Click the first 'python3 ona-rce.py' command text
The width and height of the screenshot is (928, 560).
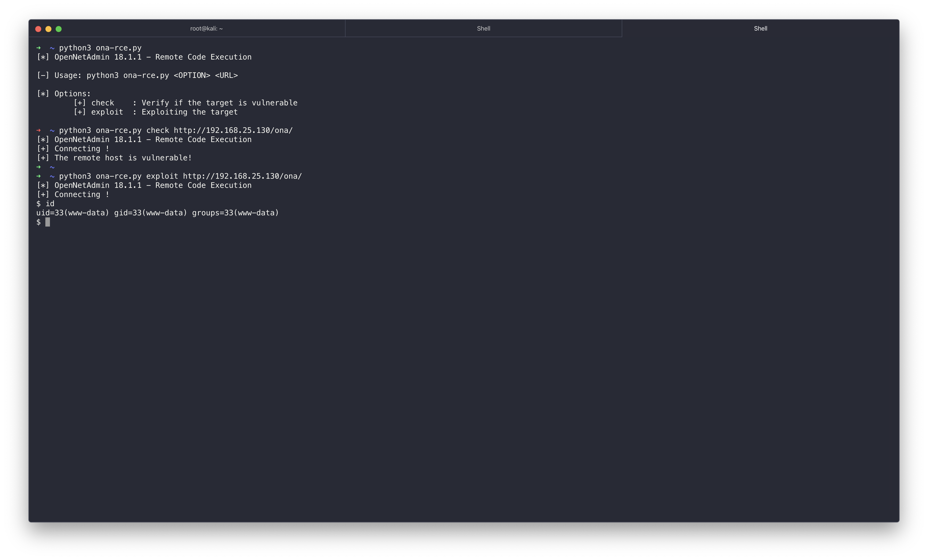click(100, 48)
